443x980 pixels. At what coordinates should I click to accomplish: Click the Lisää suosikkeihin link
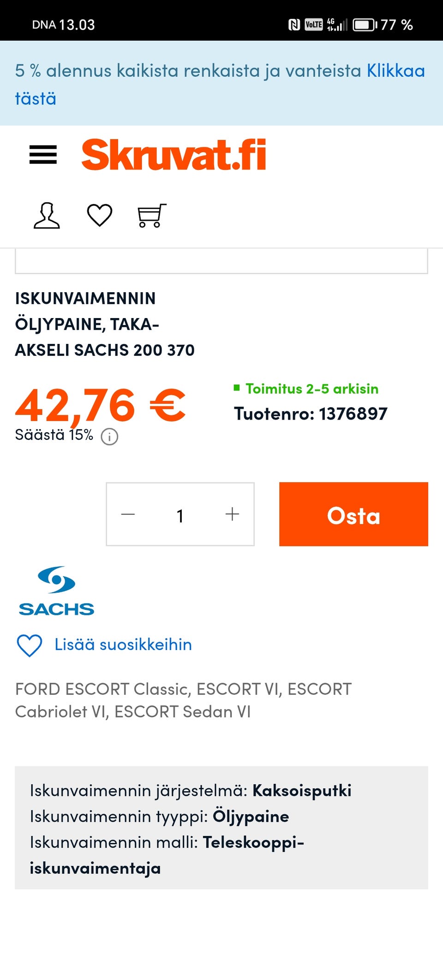[x=123, y=644]
